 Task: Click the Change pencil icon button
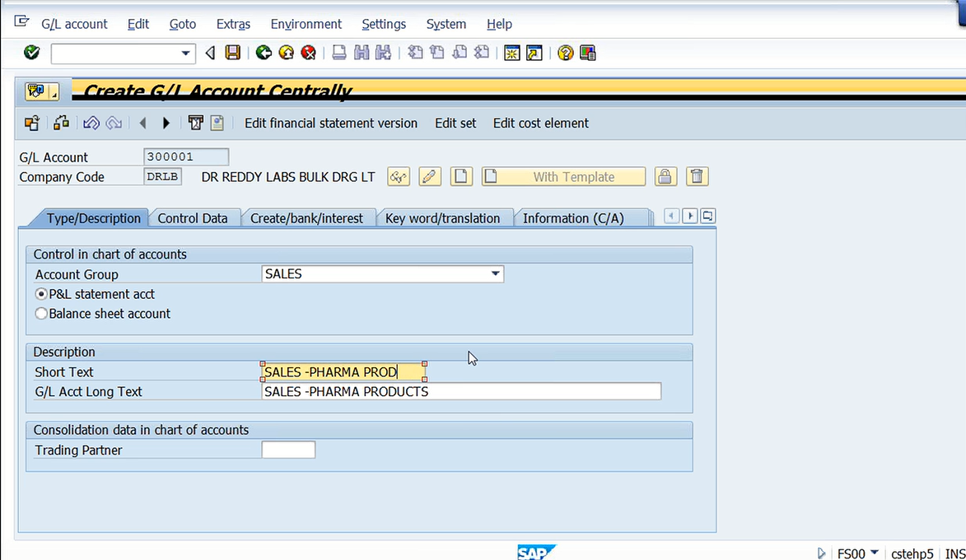coord(430,177)
